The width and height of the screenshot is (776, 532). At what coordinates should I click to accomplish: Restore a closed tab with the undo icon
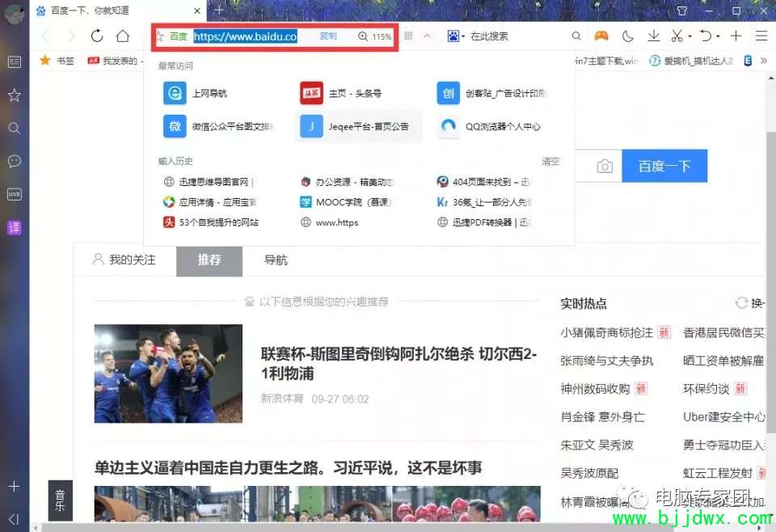coord(706,36)
